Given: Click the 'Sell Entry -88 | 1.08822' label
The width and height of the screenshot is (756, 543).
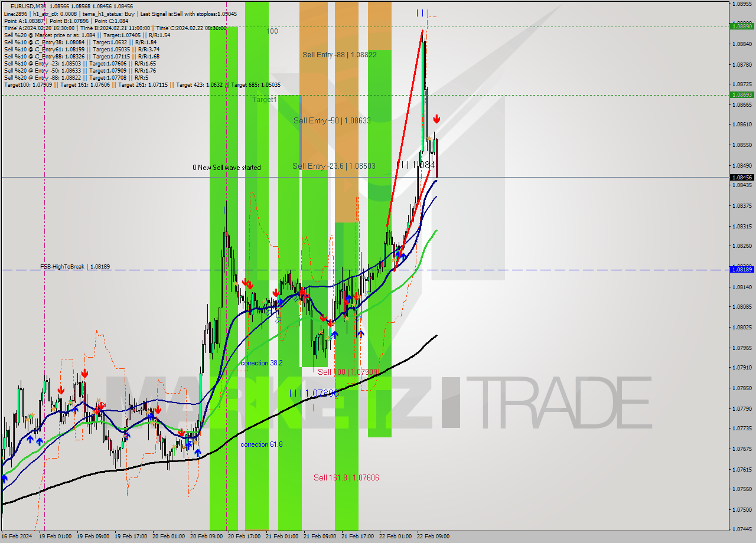Looking at the screenshot, I should tap(340, 54).
